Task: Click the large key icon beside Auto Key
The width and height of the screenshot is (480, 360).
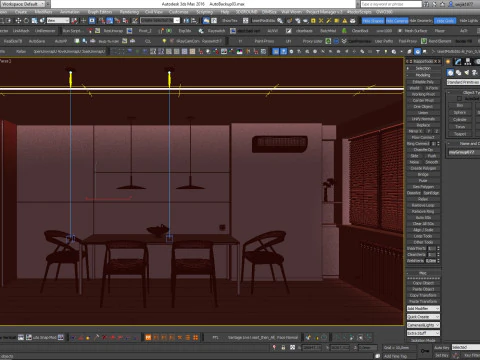Action: [424, 351]
